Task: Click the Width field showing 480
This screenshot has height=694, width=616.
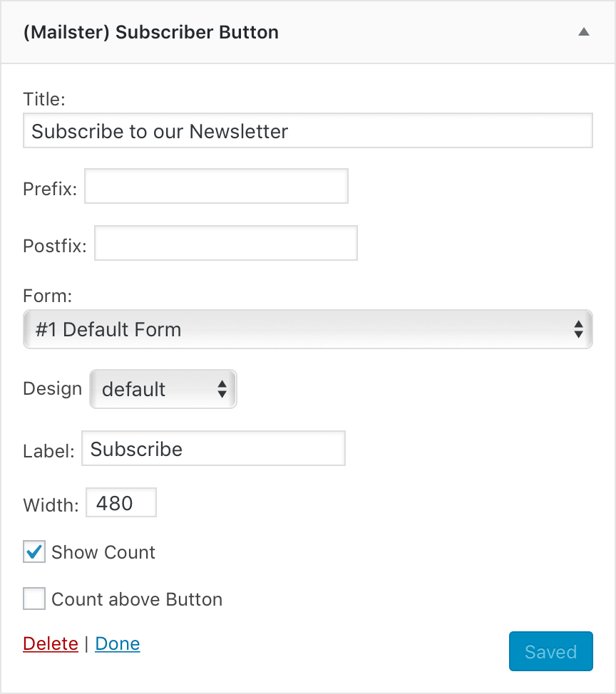Action: coord(120,502)
